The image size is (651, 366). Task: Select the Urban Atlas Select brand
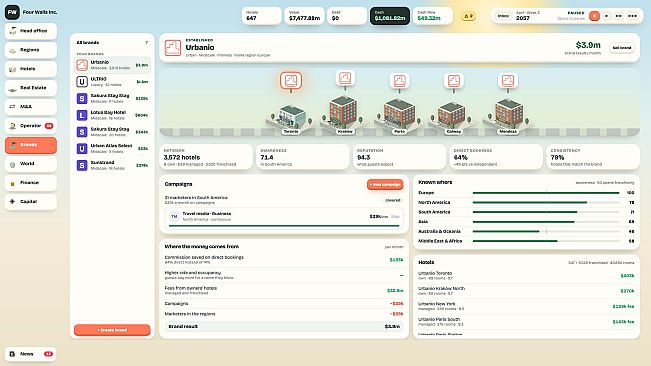(x=112, y=149)
